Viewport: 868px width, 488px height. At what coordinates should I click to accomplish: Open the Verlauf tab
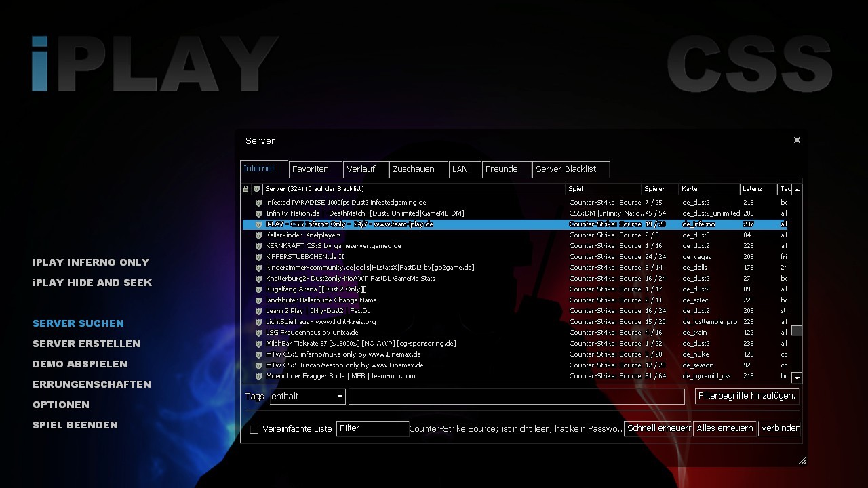366,169
